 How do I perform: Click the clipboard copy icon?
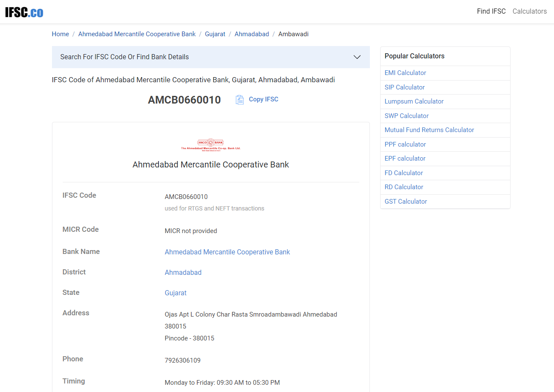[x=240, y=100]
